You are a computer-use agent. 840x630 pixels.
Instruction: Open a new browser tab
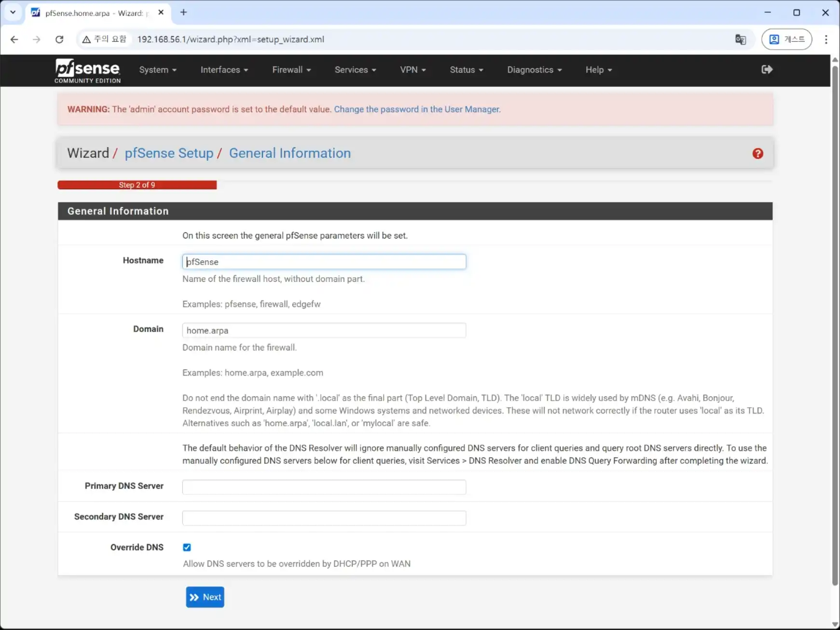[x=183, y=13]
